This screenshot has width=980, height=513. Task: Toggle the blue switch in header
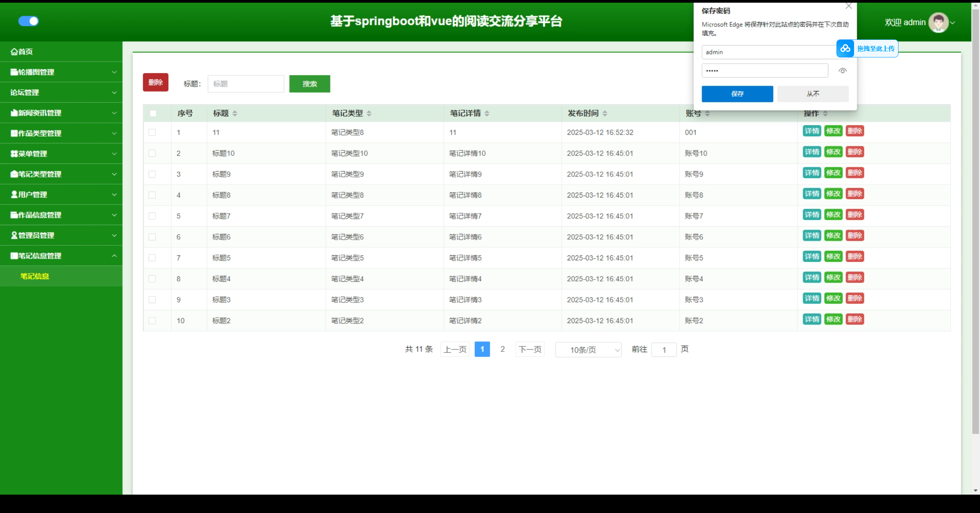pyautogui.click(x=29, y=21)
